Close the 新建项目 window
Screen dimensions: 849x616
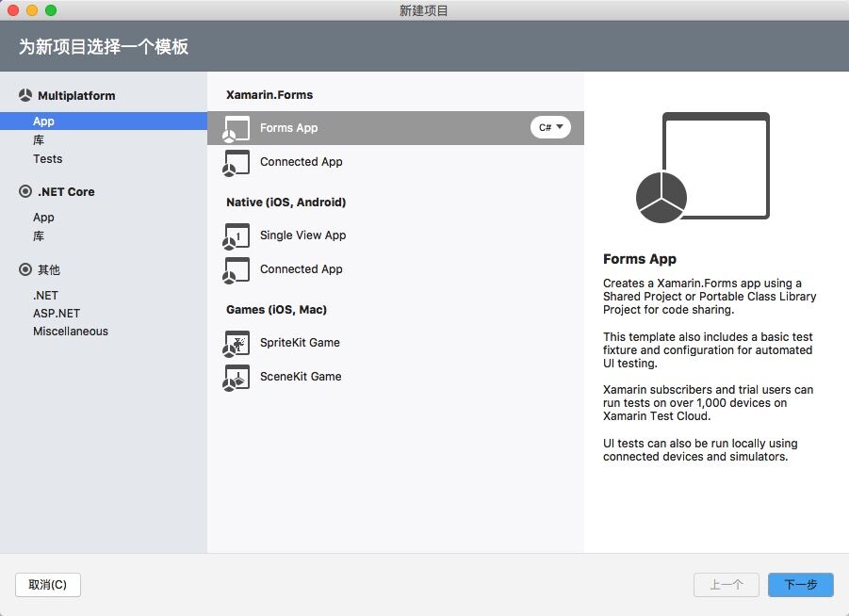pyautogui.click(x=13, y=10)
